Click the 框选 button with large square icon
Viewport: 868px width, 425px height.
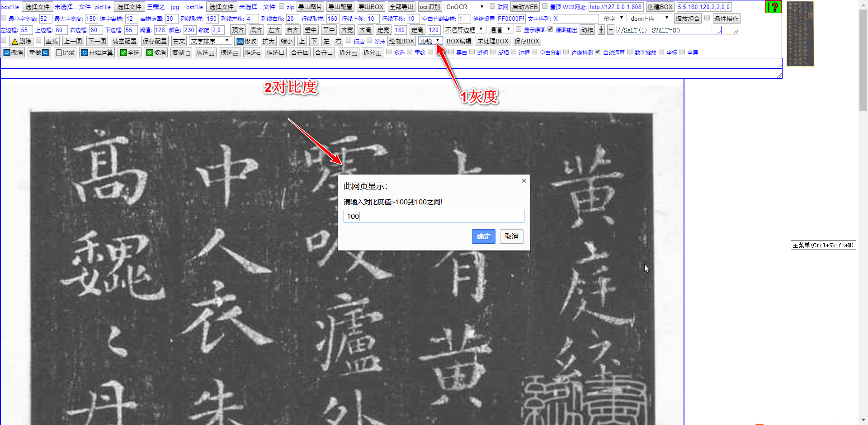(x=275, y=52)
